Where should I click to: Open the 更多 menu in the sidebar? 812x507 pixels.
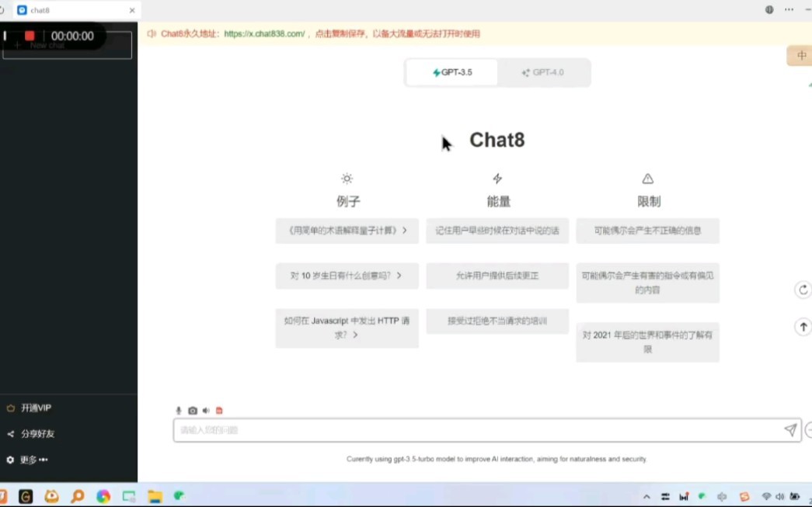point(33,460)
